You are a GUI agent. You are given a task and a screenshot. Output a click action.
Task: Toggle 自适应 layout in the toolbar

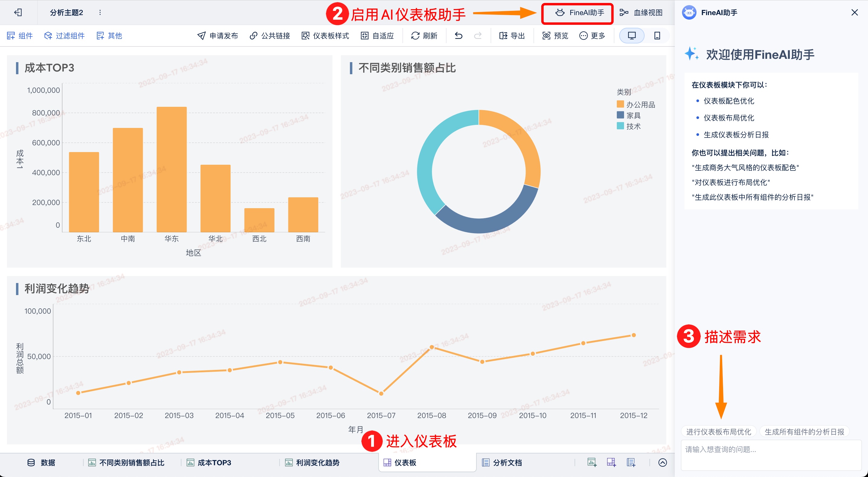point(377,35)
